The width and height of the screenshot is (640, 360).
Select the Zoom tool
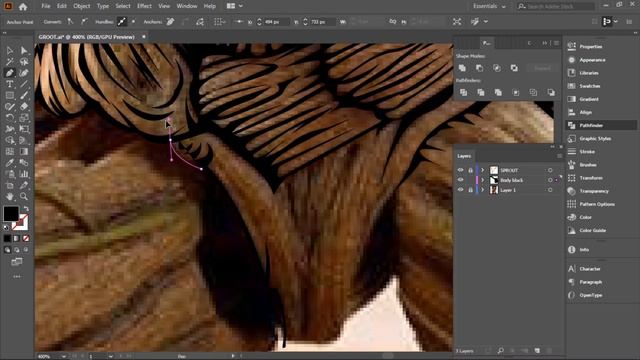pyautogui.click(x=24, y=196)
